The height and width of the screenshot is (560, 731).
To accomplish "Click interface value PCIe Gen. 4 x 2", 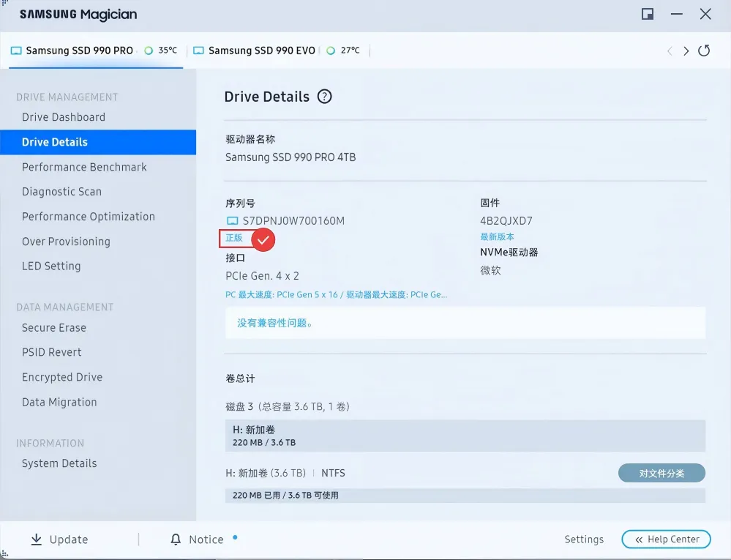I will click(x=262, y=276).
